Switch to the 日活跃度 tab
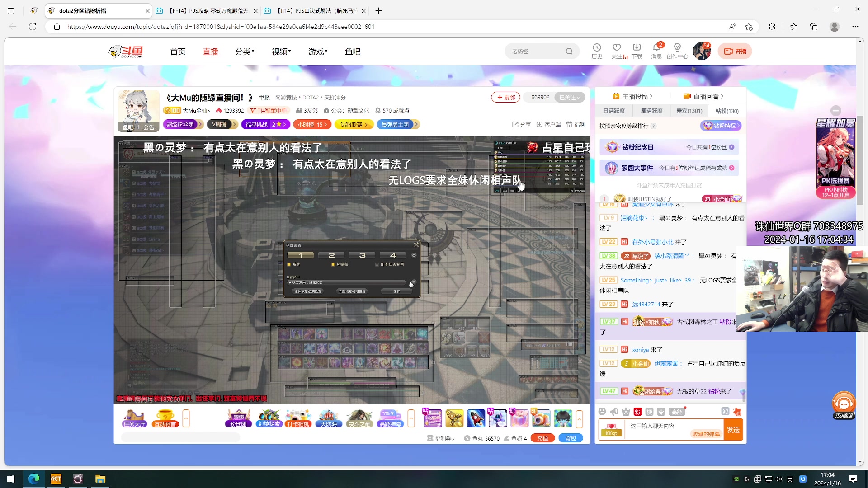 pyautogui.click(x=614, y=111)
